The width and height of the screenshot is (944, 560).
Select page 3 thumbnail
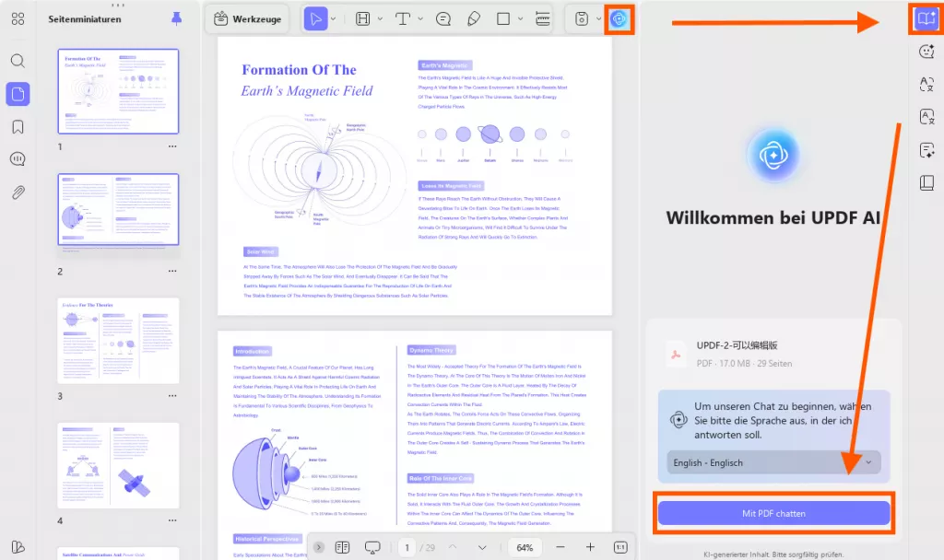(117, 339)
